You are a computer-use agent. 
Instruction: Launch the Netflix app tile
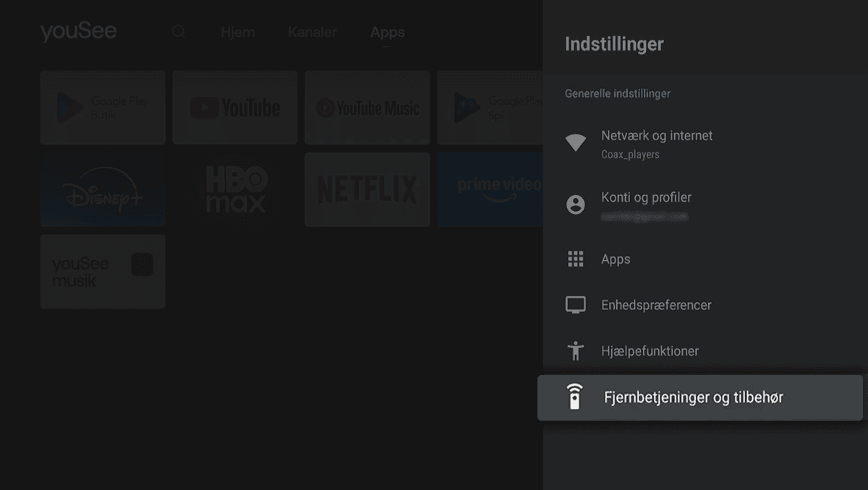click(367, 189)
